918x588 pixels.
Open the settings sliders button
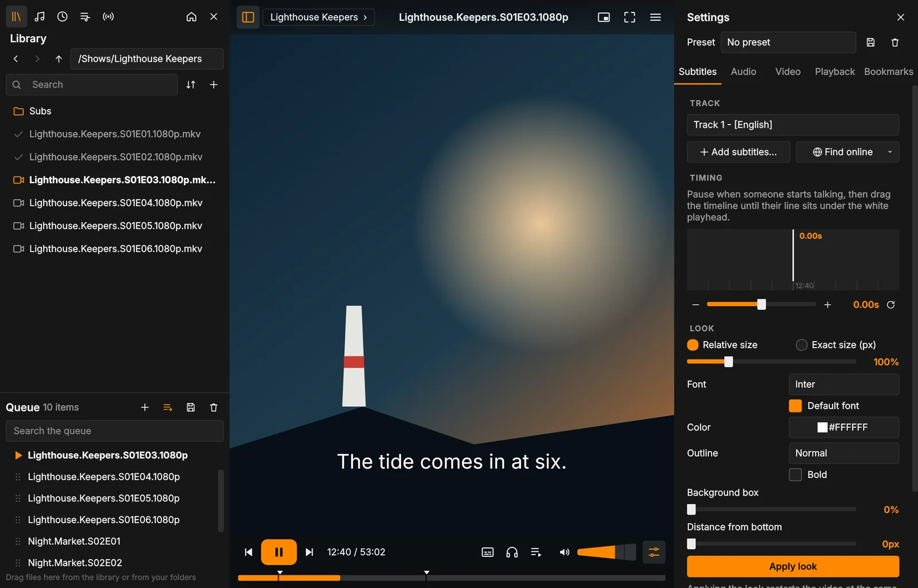tap(654, 552)
